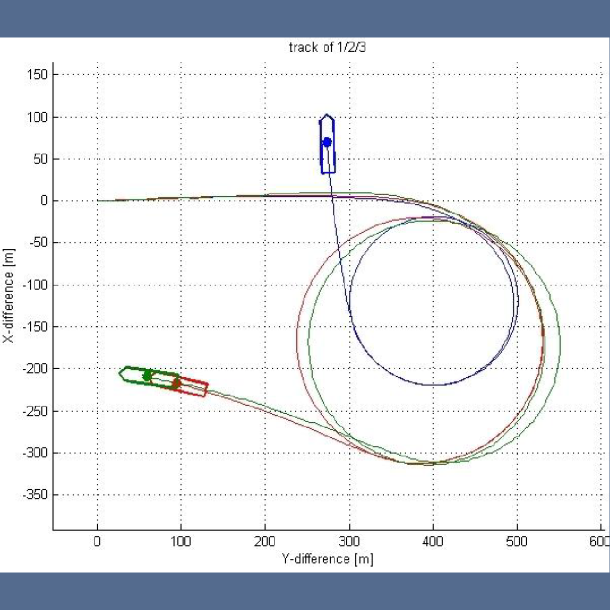Select the blue dot on the blue ship
The width and height of the screenshot is (610, 610).
point(327,142)
